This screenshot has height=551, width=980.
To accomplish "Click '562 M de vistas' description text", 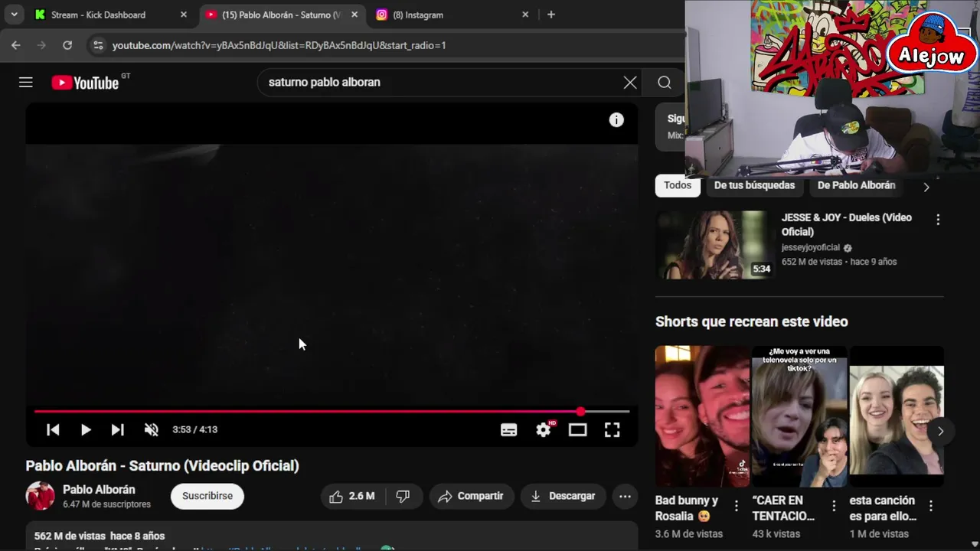I will 70,536.
